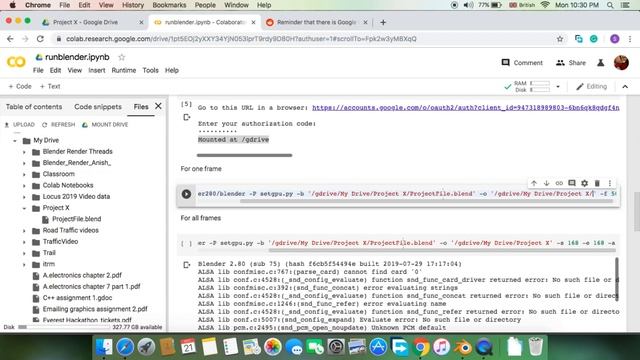
Task: Copy link to cell icon
Action: click(559, 183)
